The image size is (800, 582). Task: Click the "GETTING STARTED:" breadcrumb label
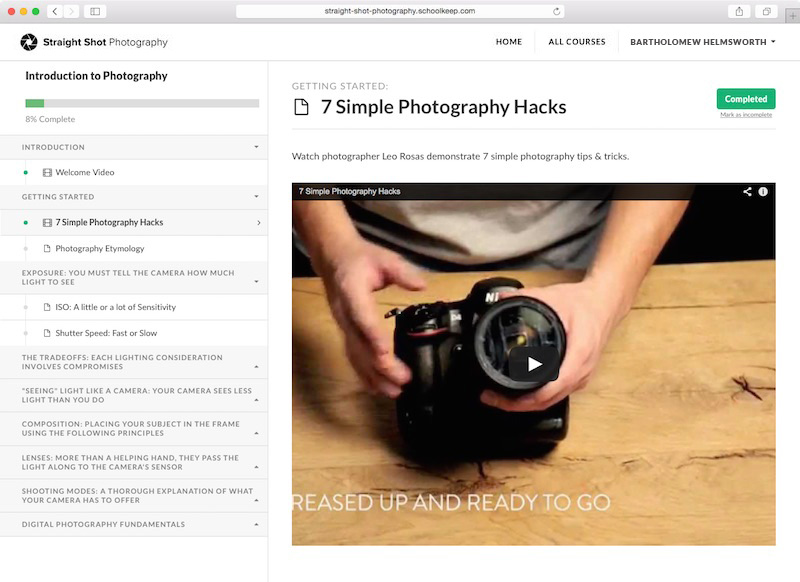[340, 86]
